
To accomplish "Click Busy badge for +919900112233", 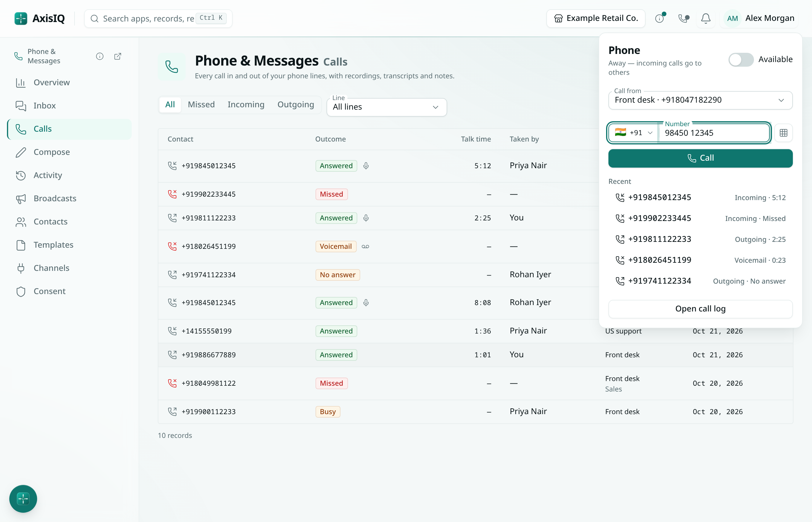I will pos(328,412).
